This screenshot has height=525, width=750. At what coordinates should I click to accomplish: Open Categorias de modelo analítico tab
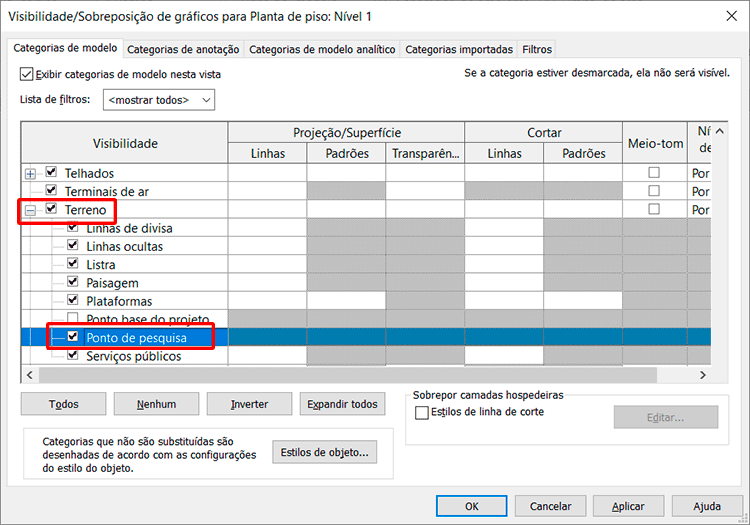click(x=322, y=49)
